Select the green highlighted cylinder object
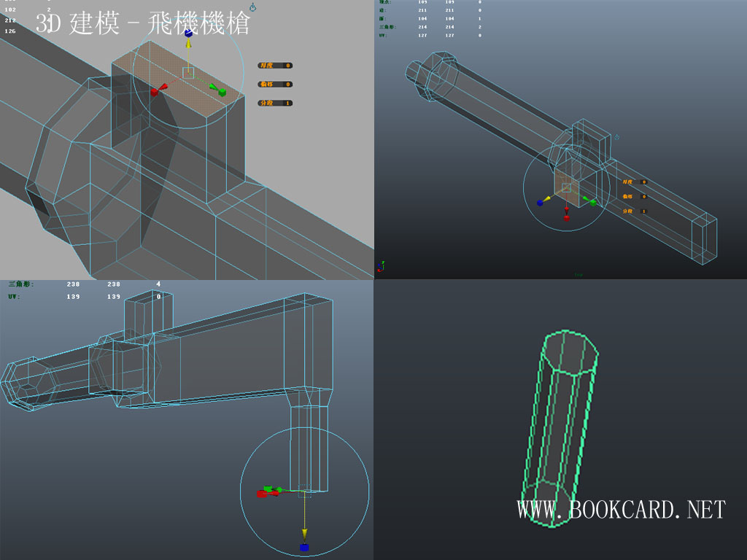 [558, 423]
